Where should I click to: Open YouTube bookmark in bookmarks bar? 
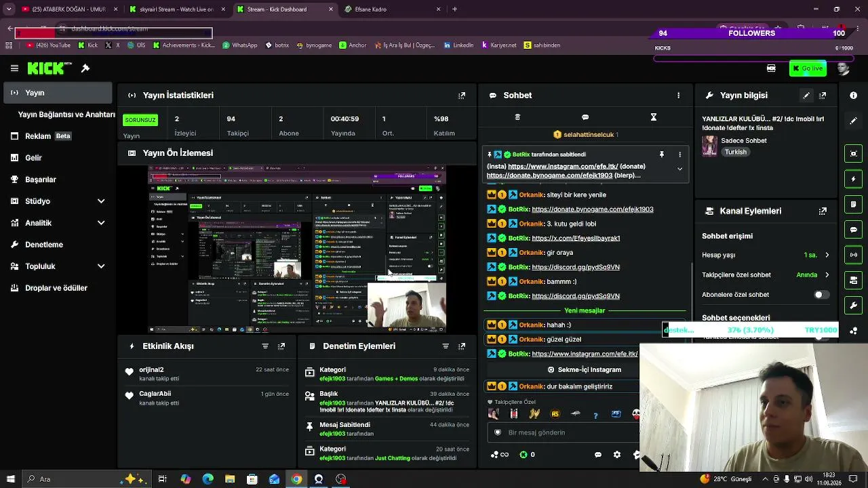pyautogui.click(x=48, y=45)
